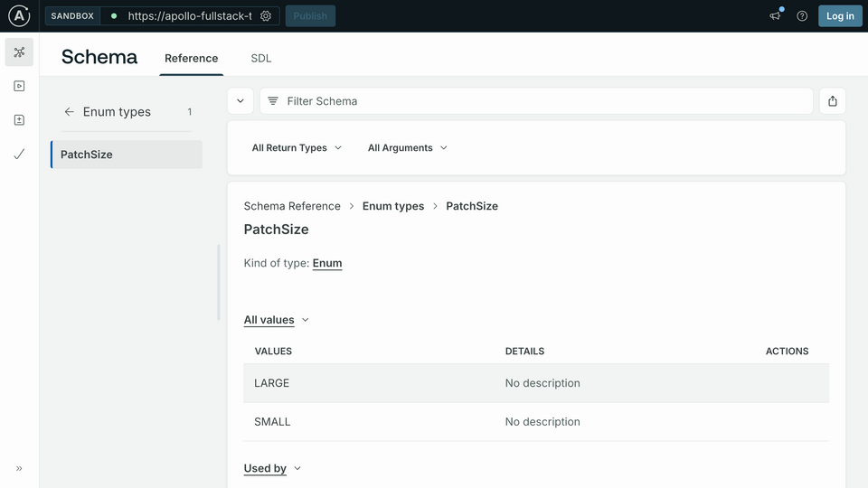Click the Publish button
868x488 pixels.
(310, 16)
